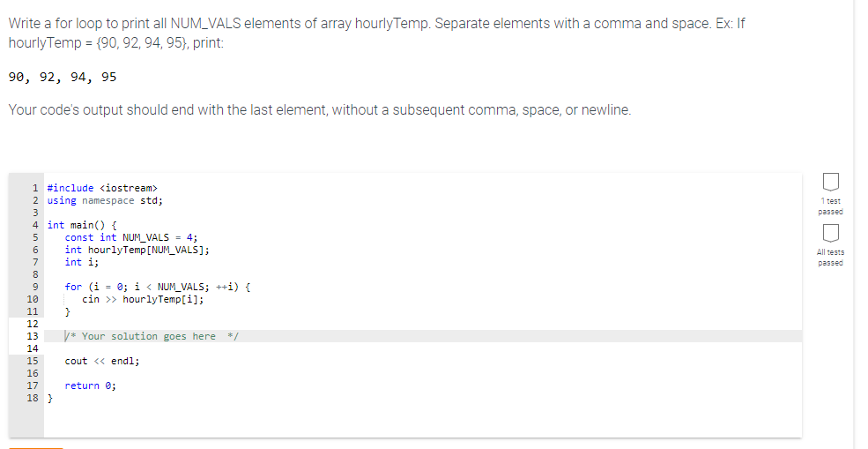
Task: Click line number 13 in the gutter
Action: point(33,336)
